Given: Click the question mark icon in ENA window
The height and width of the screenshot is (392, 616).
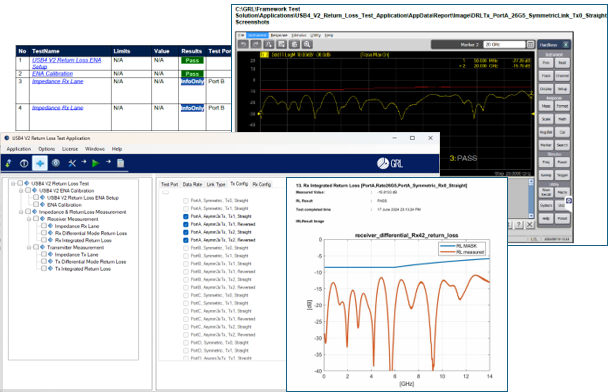Looking at the screenshot, I should (519, 224).
